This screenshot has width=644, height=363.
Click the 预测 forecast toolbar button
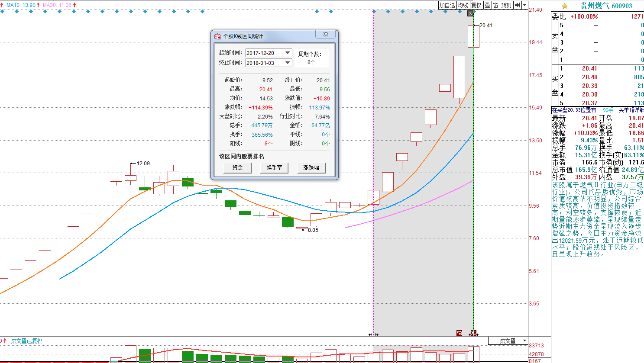506,5
